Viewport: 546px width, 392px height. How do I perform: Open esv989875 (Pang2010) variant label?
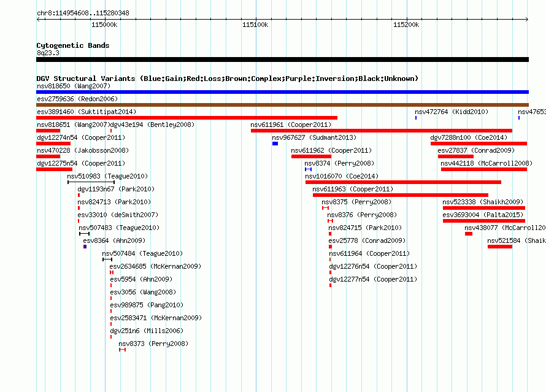pos(147,305)
